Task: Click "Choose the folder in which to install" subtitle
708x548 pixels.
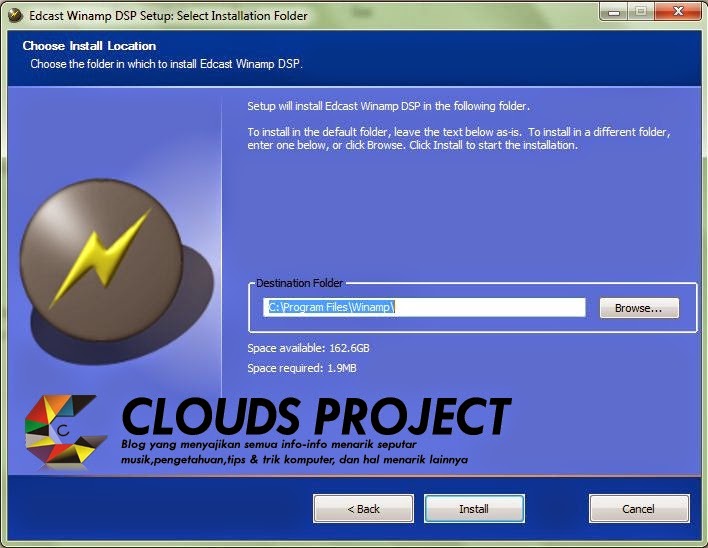Action: pyautogui.click(x=166, y=64)
